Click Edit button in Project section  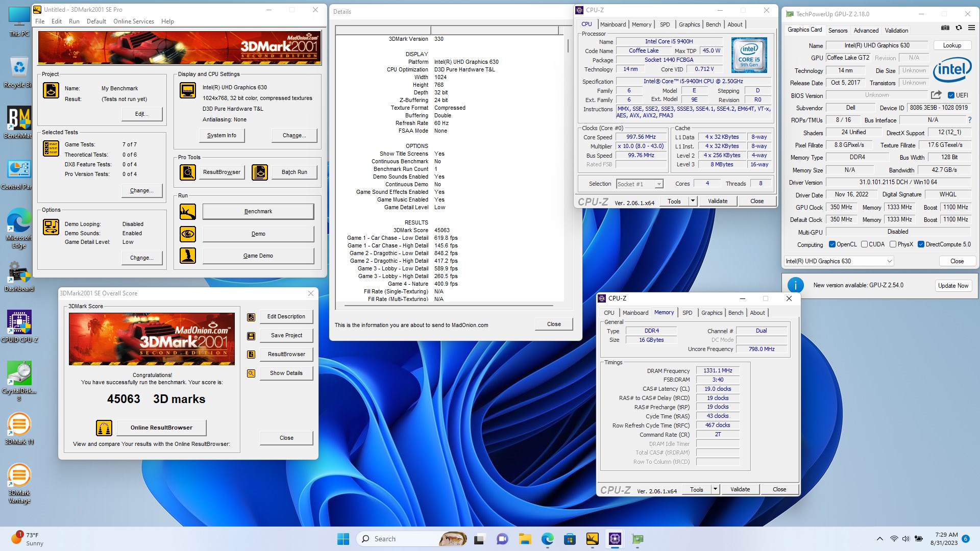pyautogui.click(x=142, y=114)
